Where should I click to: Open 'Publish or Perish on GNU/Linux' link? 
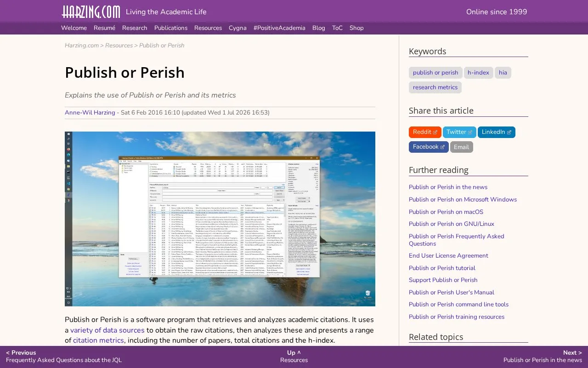[452, 224]
